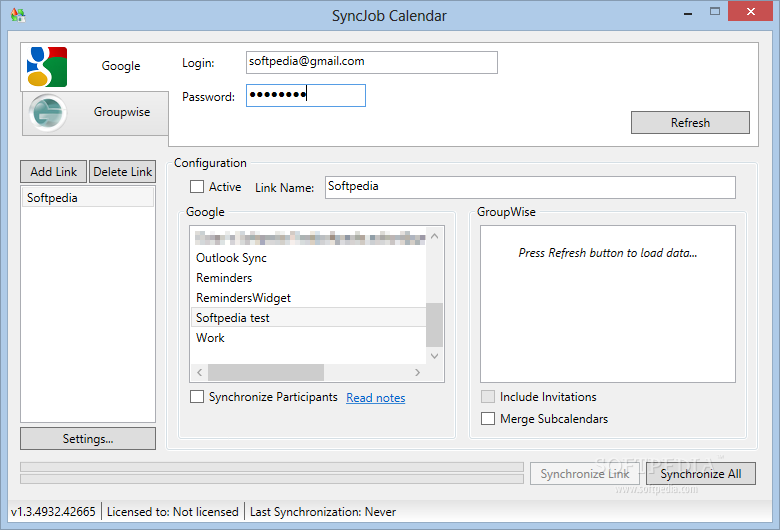Click the Synchronize All button
The image size is (780, 530).
(x=700, y=474)
